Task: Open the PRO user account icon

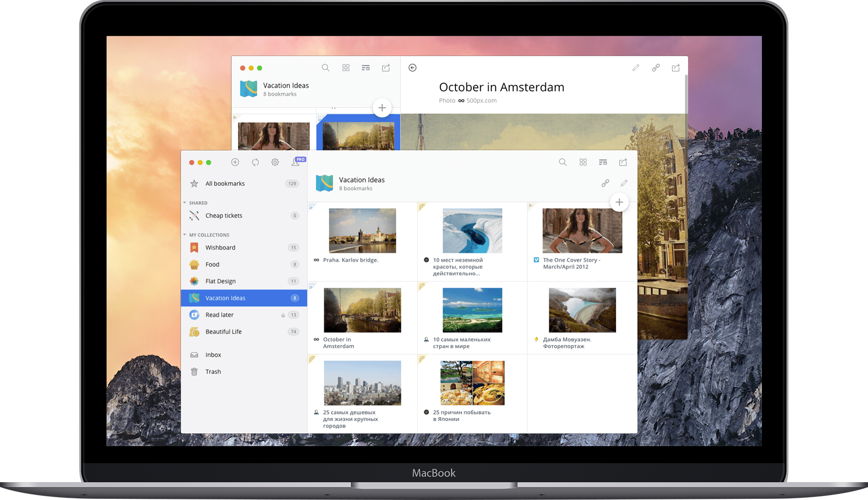Action: (x=296, y=162)
